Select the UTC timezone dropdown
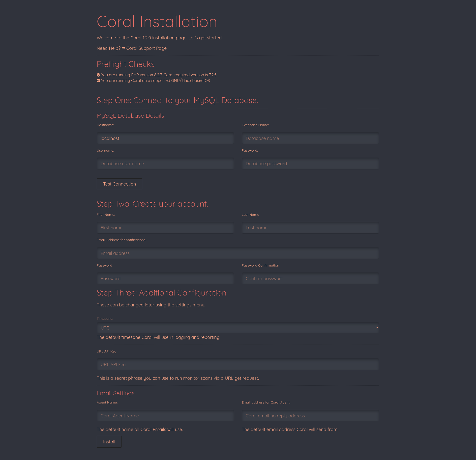476x460 pixels. (x=238, y=327)
